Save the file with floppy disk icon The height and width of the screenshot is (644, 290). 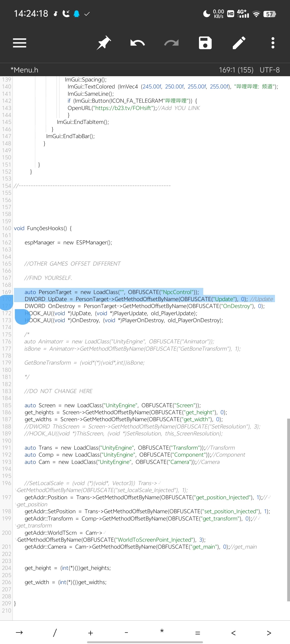point(205,43)
